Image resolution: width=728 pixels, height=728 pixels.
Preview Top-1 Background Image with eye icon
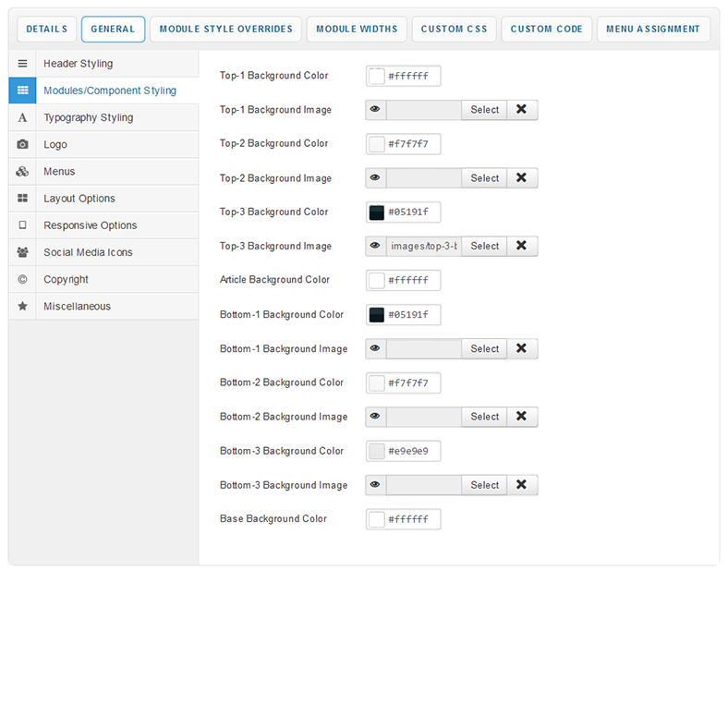click(375, 110)
